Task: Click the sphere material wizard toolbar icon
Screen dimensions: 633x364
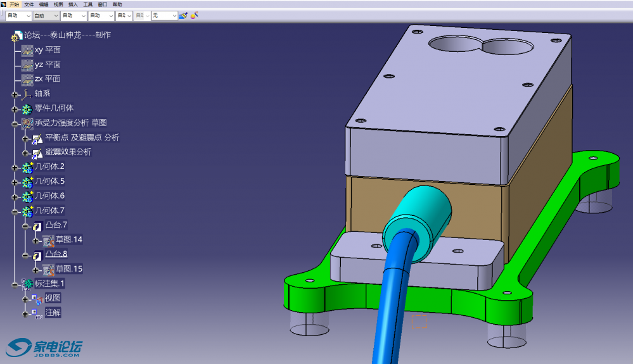Action: click(x=194, y=15)
